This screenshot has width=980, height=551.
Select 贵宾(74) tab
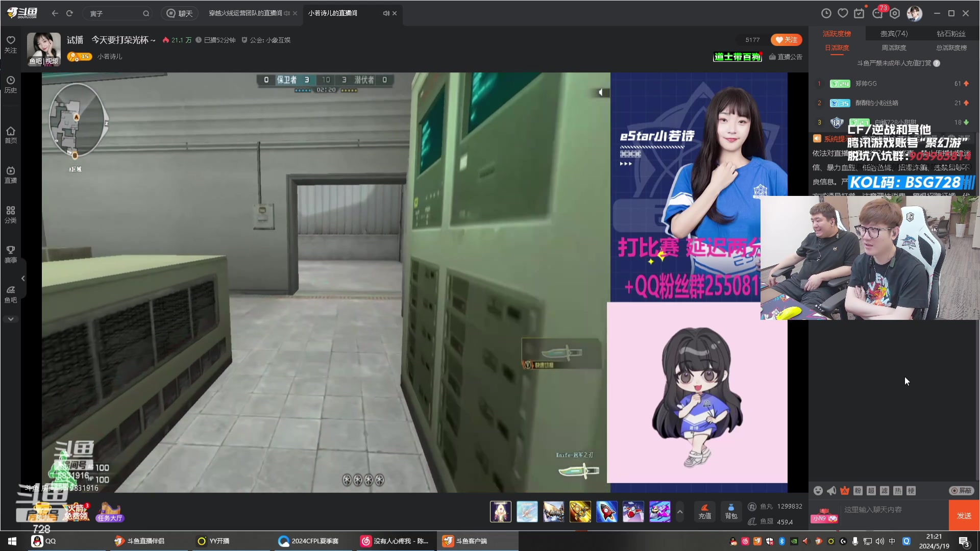(894, 34)
